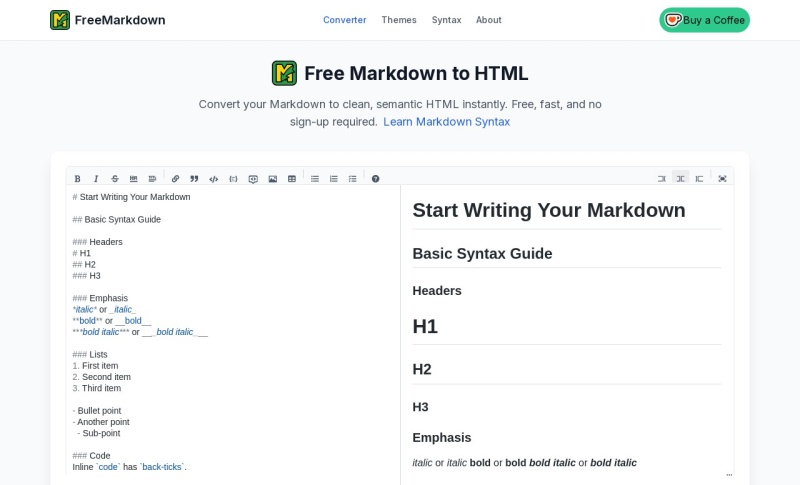Insert a blockquote using the quote-marks icon
This screenshot has height=485, width=800.
tap(194, 178)
